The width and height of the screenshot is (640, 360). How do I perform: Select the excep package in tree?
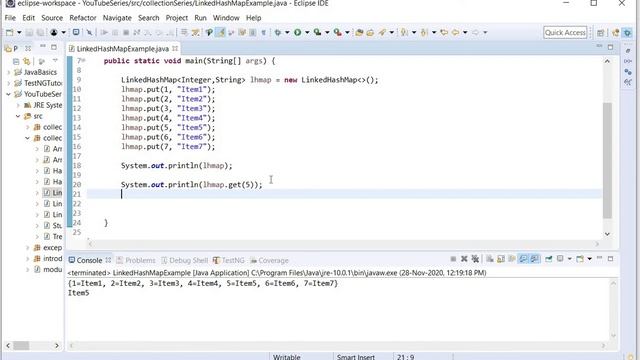tap(48, 247)
